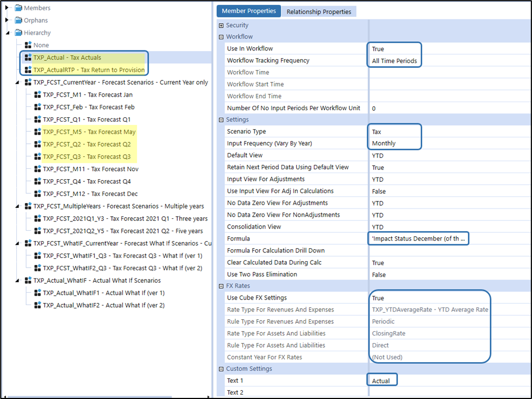Screen dimensions: 532x399
Task: Select TXP_FCST_M5 - Tax Forecast May
Action: [89, 132]
